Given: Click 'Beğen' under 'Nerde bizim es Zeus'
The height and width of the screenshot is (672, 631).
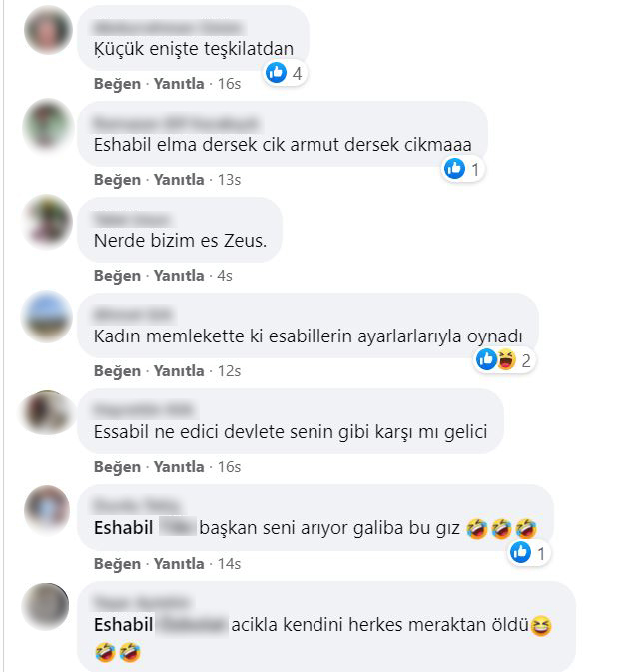Looking at the screenshot, I should click(x=117, y=276).
